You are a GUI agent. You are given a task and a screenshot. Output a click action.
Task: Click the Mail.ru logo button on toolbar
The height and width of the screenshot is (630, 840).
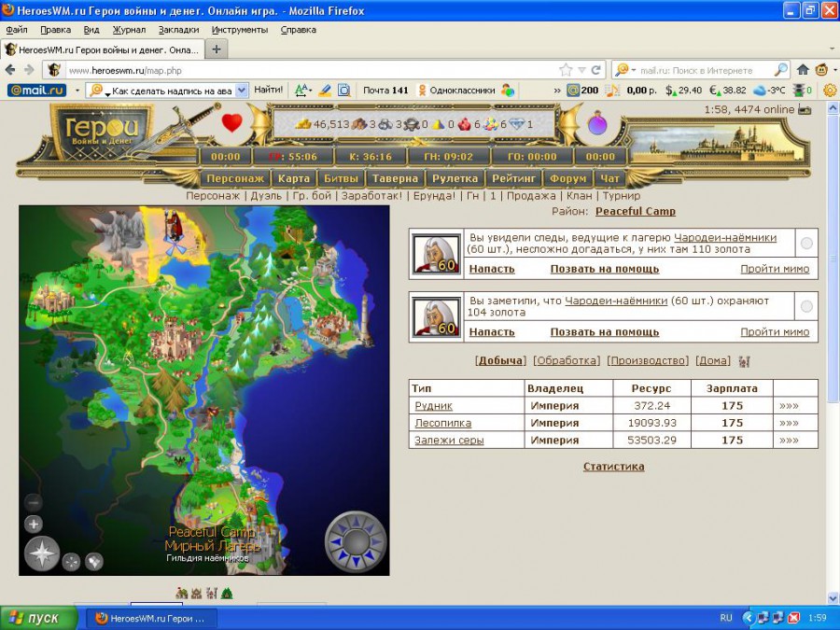point(37,91)
